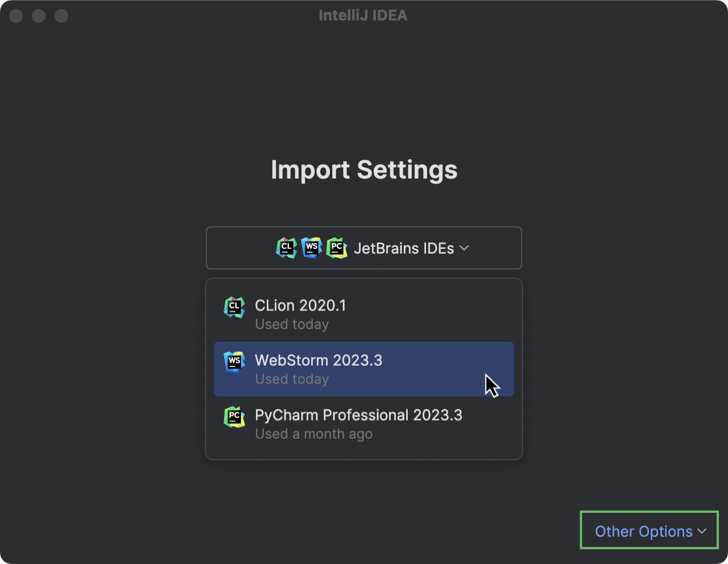This screenshot has height=564, width=728.
Task: Click the Import Settings heading
Action: click(364, 169)
